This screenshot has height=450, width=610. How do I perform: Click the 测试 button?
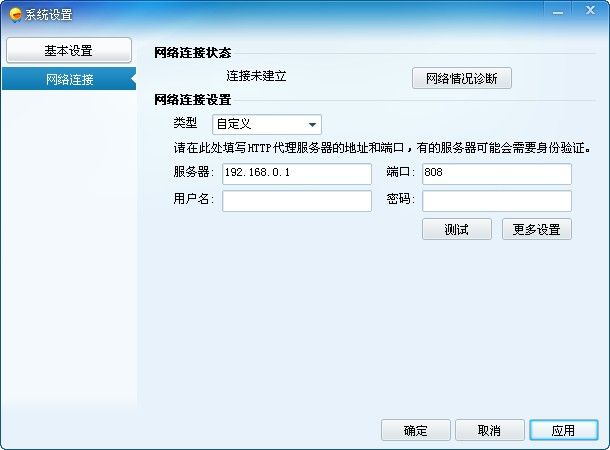(x=457, y=229)
